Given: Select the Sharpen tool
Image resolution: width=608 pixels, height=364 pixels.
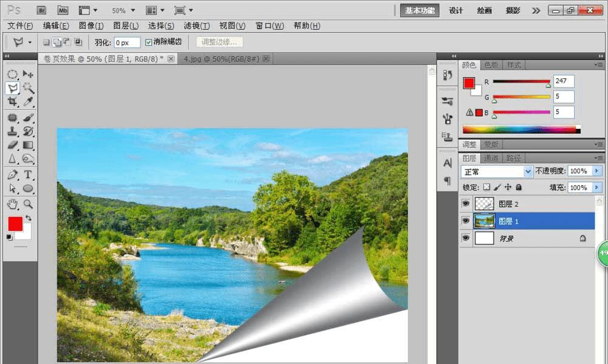Looking at the screenshot, I should [x=12, y=159].
